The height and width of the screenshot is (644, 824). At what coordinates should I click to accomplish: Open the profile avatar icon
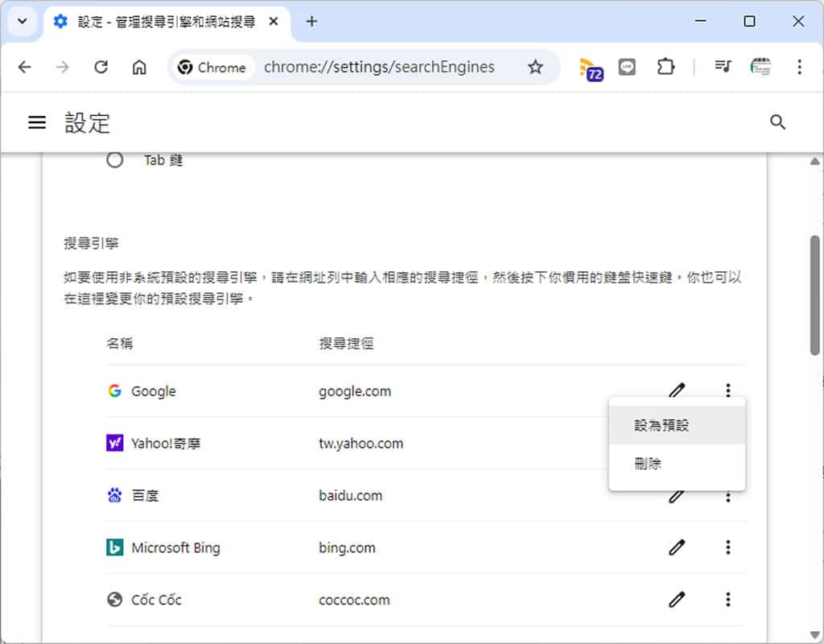tap(760, 67)
